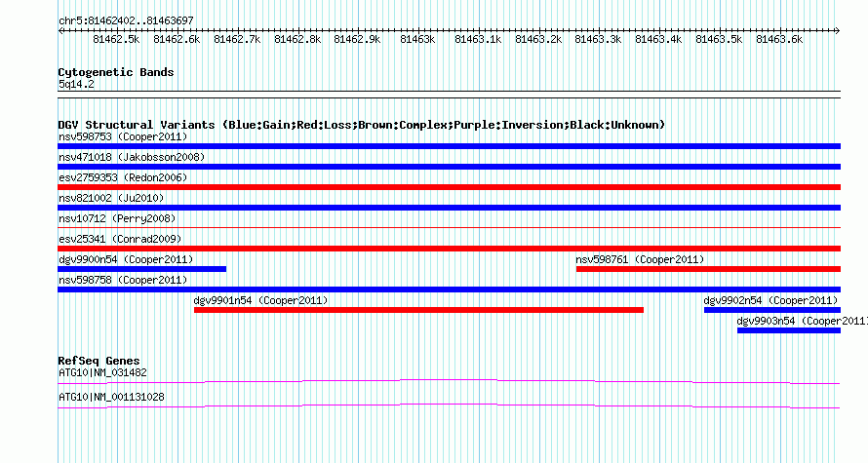Select variant label dgv9903n54 (Cooper2011)

(x=802, y=321)
